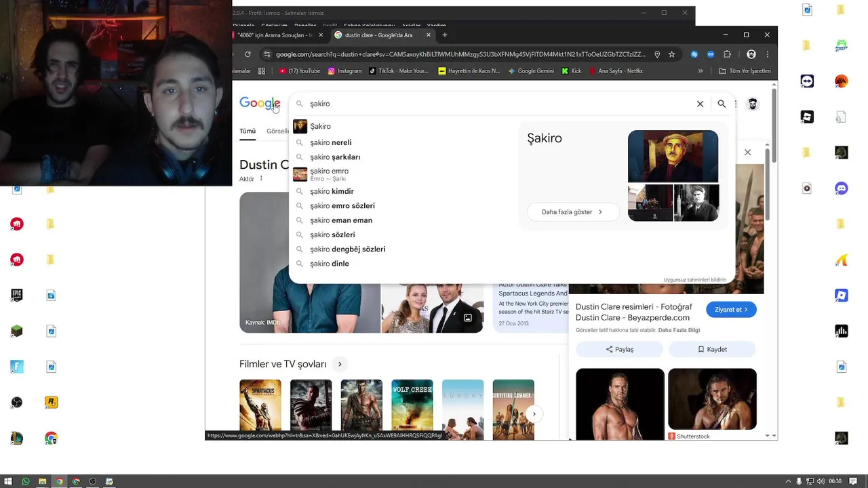The height and width of the screenshot is (488, 868).
Task: Close the image preview panel
Action: tap(747, 152)
